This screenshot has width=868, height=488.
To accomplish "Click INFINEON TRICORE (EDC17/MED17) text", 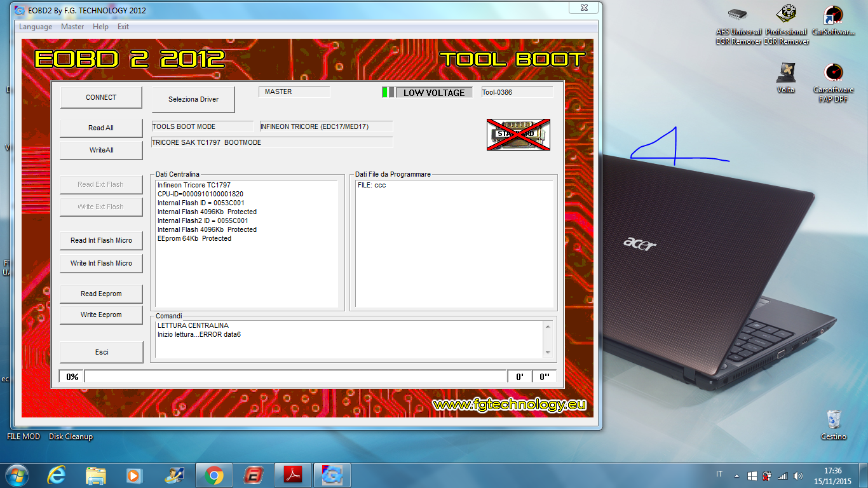I will [315, 126].
